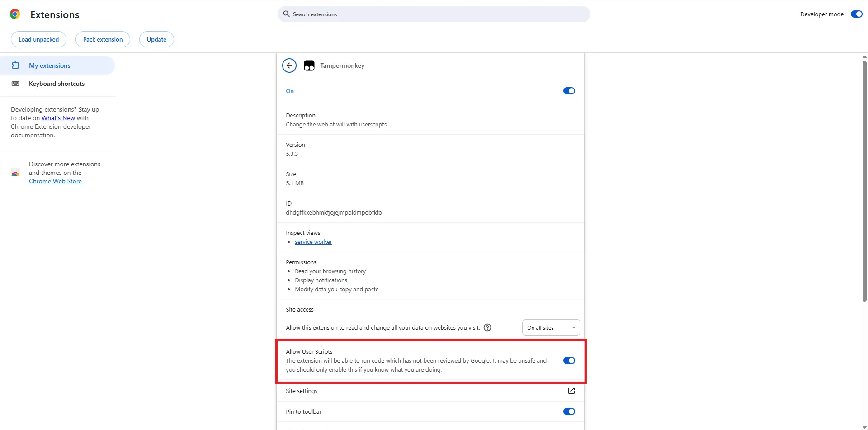Viewport: 868px width, 430px height.
Task: Click the keyboard icon in sidebar
Action: 15,84
